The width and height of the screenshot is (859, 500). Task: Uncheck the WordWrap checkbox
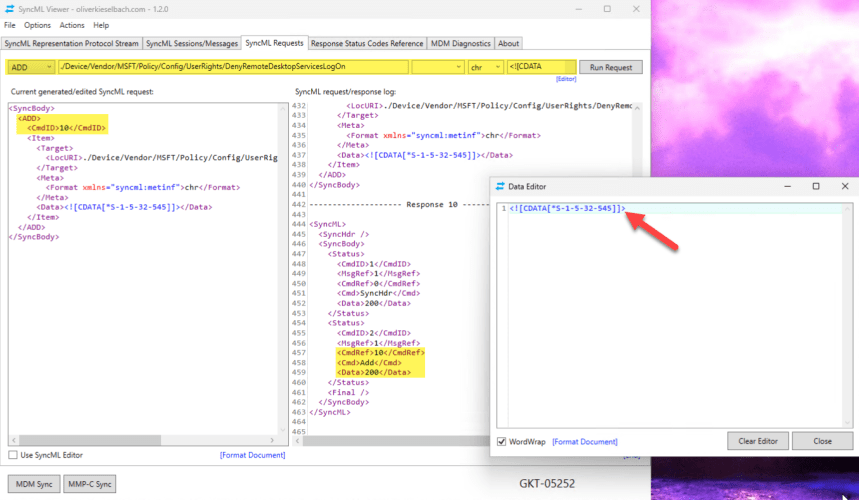pos(502,441)
